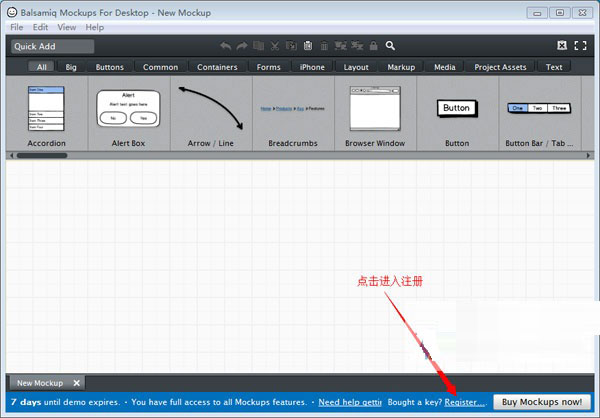600x418 pixels.
Task: Click the Redo arrow icon
Action: pyautogui.click(x=242, y=46)
